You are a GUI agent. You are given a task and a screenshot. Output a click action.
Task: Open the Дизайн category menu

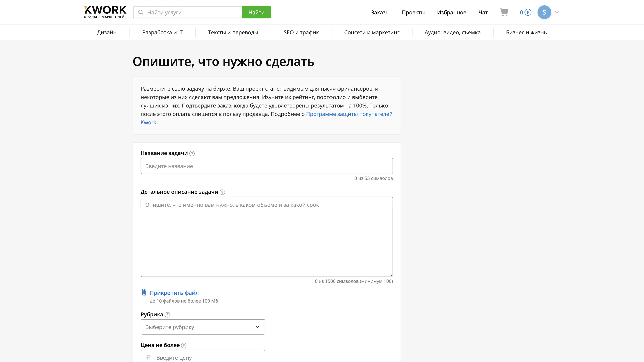pyautogui.click(x=107, y=33)
